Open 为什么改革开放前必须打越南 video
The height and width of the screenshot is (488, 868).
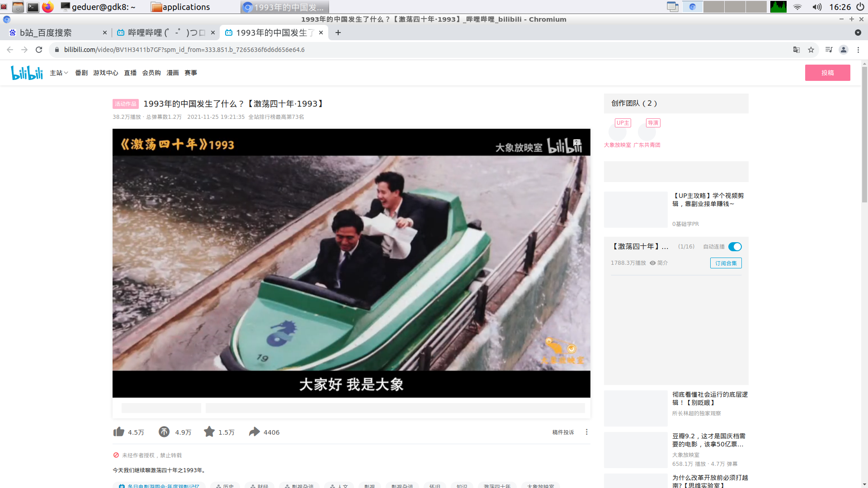710,481
